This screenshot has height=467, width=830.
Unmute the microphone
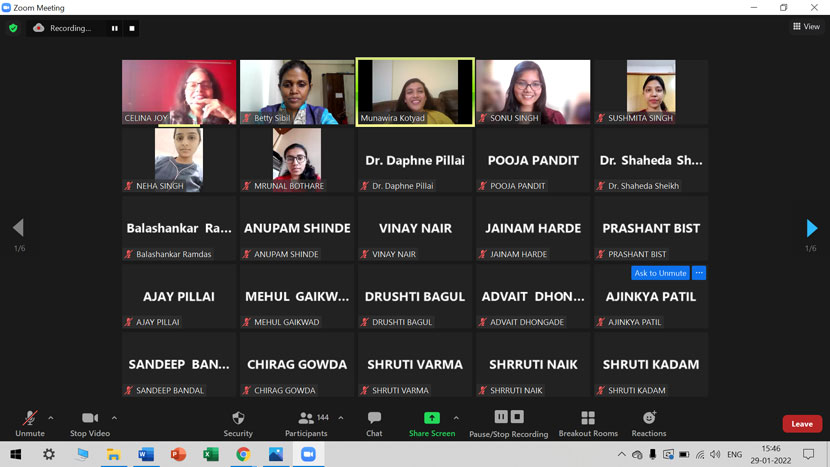[x=30, y=424]
